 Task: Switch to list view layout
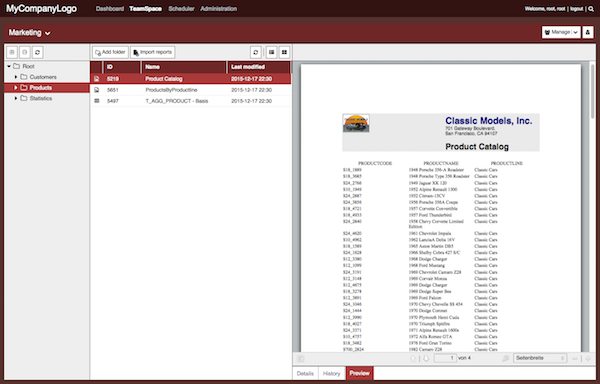click(x=271, y=52)
